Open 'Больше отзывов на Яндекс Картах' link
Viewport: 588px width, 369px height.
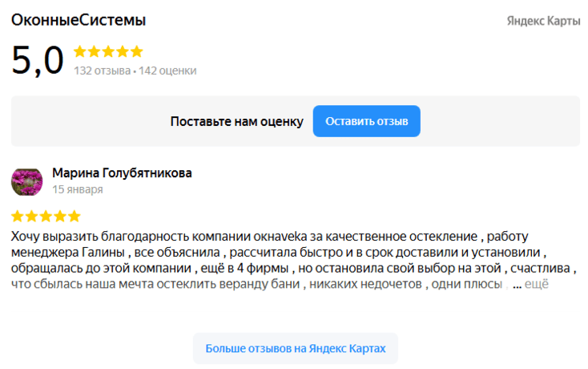[296, 348]
